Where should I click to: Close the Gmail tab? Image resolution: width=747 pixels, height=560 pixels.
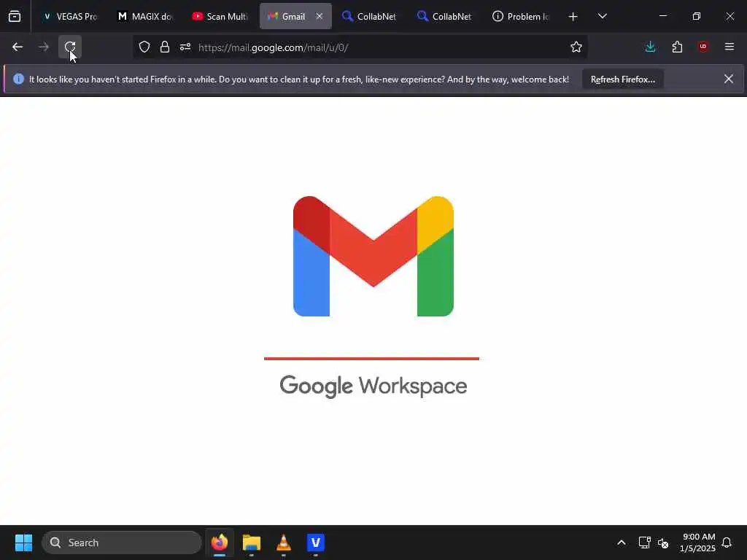[x=320, y=17]
